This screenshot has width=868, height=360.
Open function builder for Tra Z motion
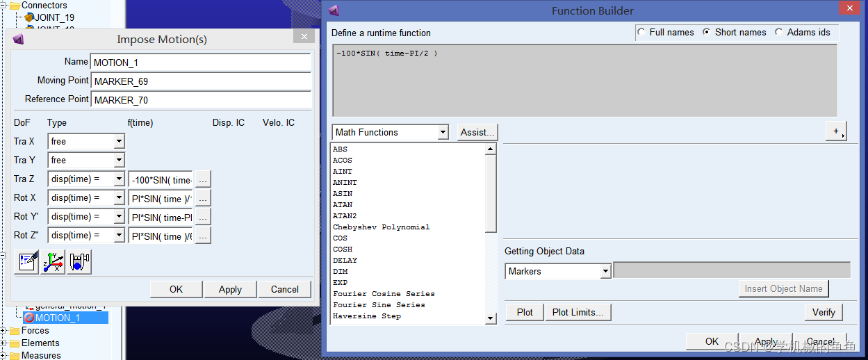click(x=203, y=179)
